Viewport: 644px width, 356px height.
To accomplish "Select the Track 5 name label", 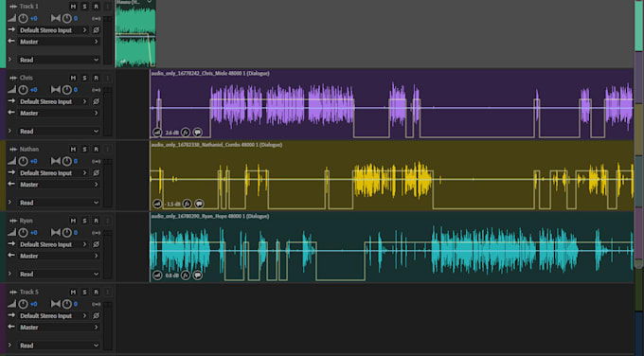I will [x=28, y=292].
